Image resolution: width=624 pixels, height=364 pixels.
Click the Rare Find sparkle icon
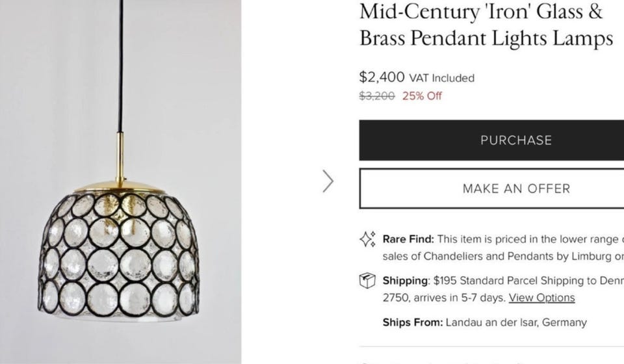[x=367, y=239]
